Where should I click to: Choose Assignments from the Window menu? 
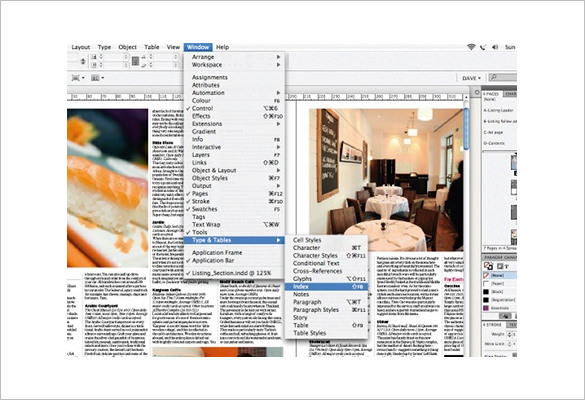pyautogui.click(x=234, y=77)
